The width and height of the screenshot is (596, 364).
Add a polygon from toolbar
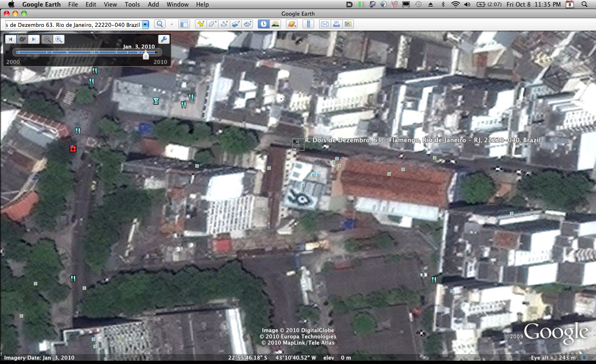coord(212,24)
